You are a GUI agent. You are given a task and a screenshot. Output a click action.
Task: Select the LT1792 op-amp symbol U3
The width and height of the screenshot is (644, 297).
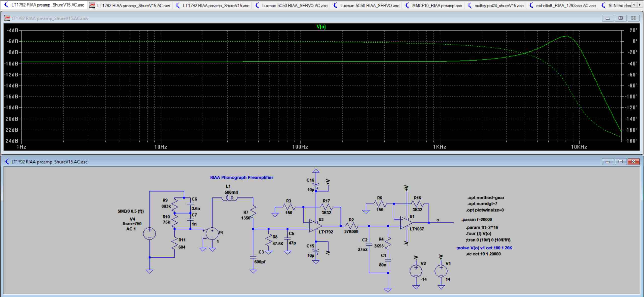click(316, 226)
